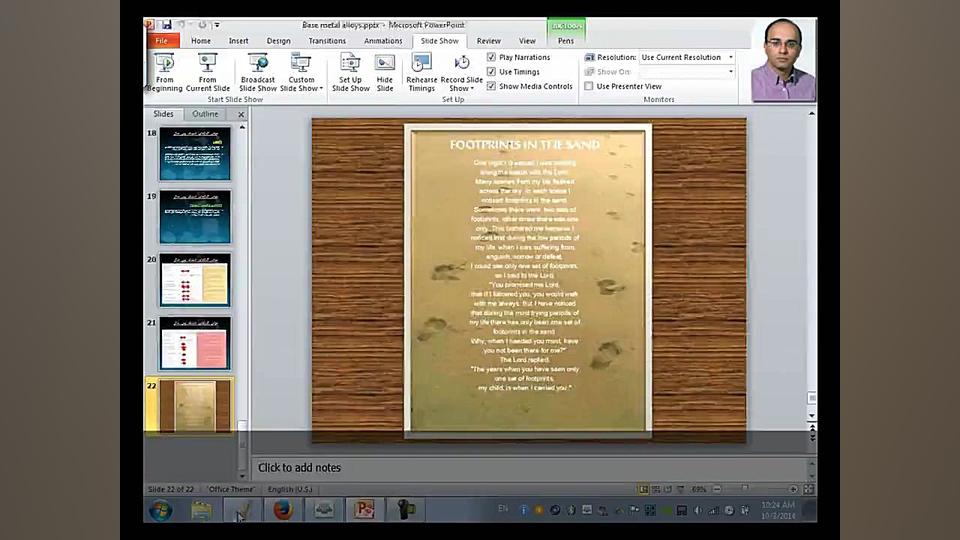
Task: Open the File tab
Action: 162,40
